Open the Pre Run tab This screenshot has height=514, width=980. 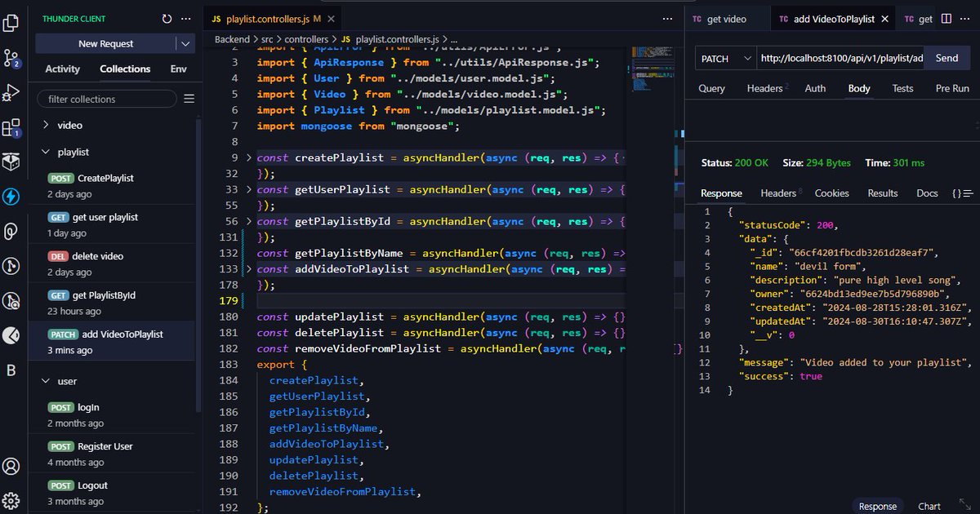tap(952, 88)
